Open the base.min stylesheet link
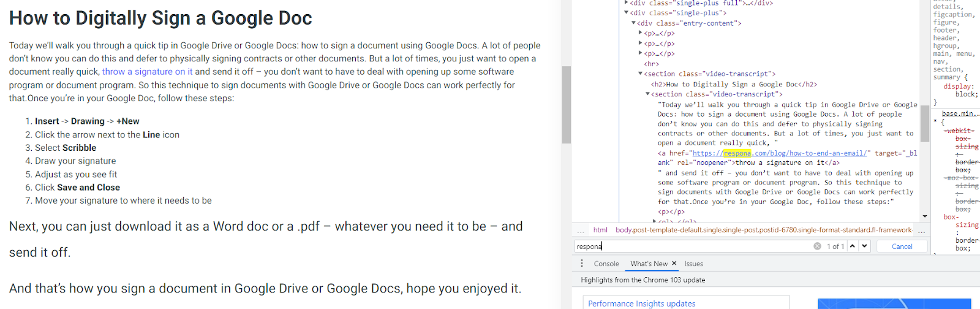 click(960, 114)
